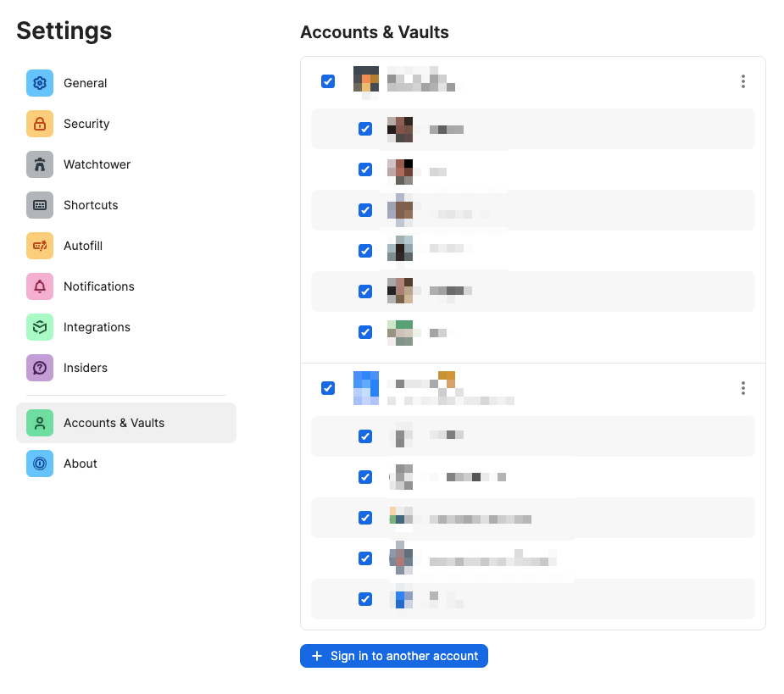
Task: Open Autofill via its orange icon
Action: point(40,246)
